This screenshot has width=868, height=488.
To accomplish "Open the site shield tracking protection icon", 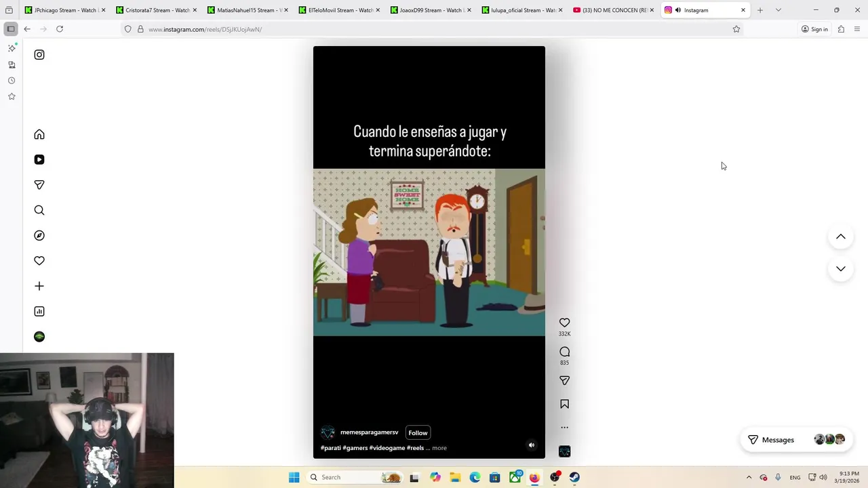I will tap(127, 29).
